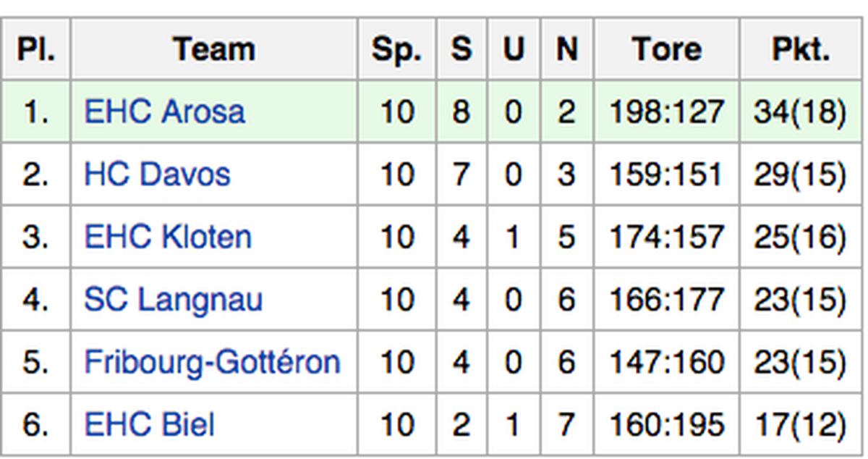Click the 198:127 goals cell
This screenshot has width=868, height=459.
click(667, 111)
